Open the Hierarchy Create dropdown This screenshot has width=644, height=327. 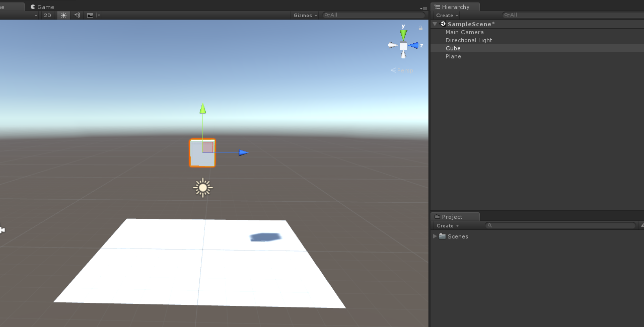click(x=447, y=16)
